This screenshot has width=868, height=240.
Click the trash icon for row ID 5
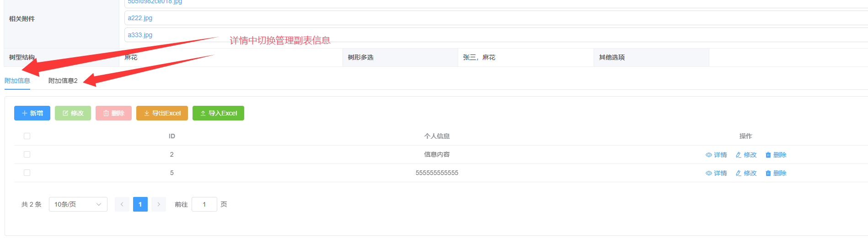point(768,173)
